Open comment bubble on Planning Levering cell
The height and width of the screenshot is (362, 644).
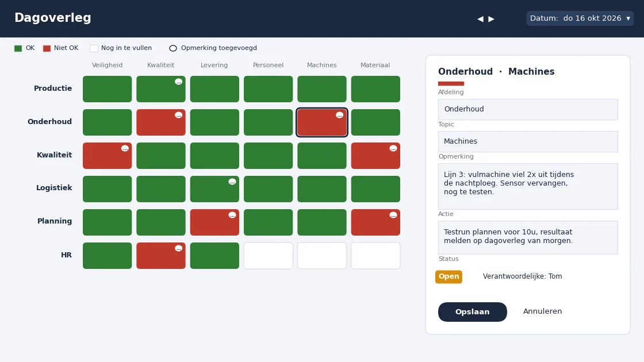[x=232, y=215]
